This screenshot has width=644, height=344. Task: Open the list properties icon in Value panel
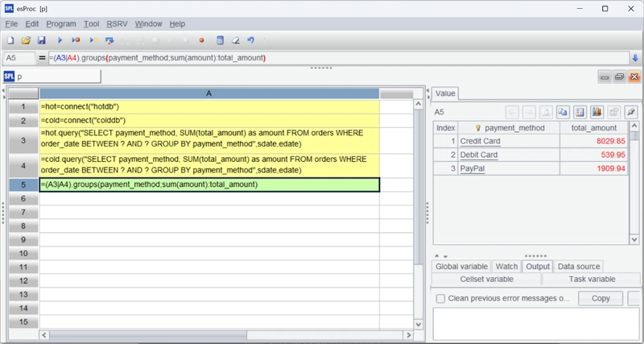(x=580, y=112)
